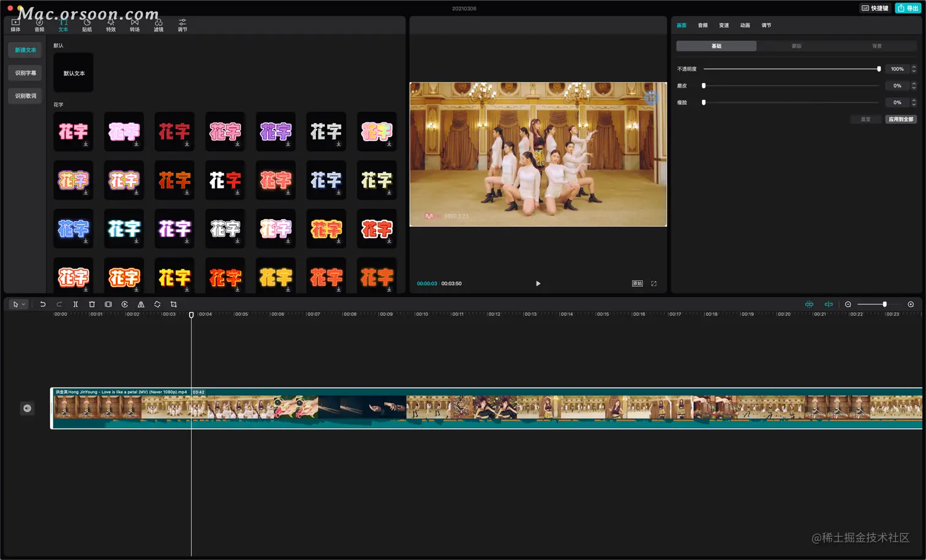Select the 背景 background sub-tab

click(x=877, y=46)
